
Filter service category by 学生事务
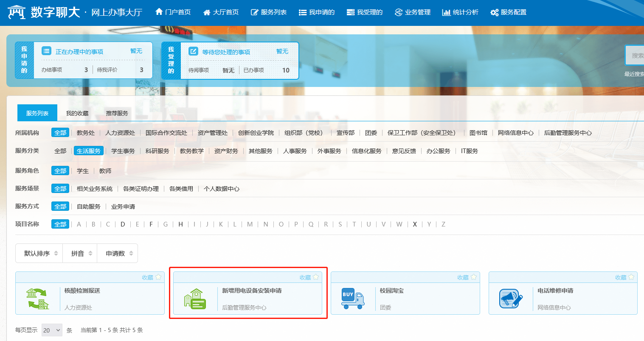click(x=123, y=151)
